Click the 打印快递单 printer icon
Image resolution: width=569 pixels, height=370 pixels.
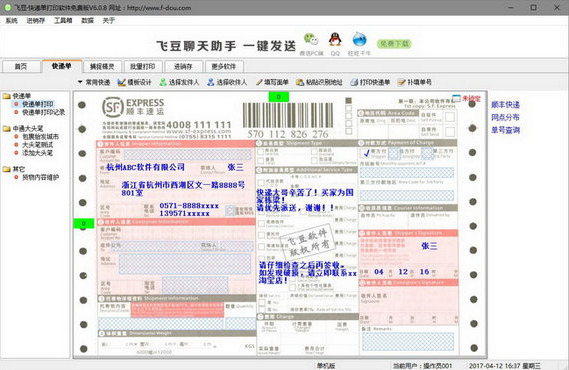pos(354,82)
